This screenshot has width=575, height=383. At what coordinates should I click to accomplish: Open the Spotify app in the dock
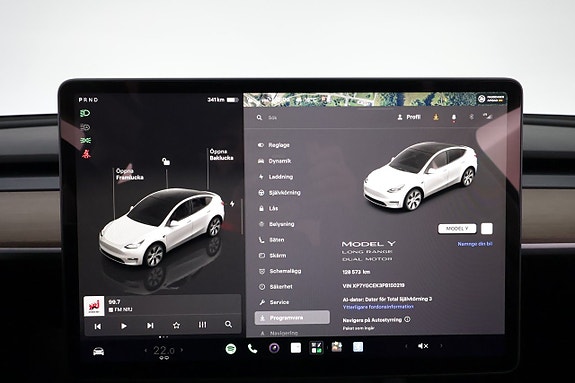click(230, 348)
